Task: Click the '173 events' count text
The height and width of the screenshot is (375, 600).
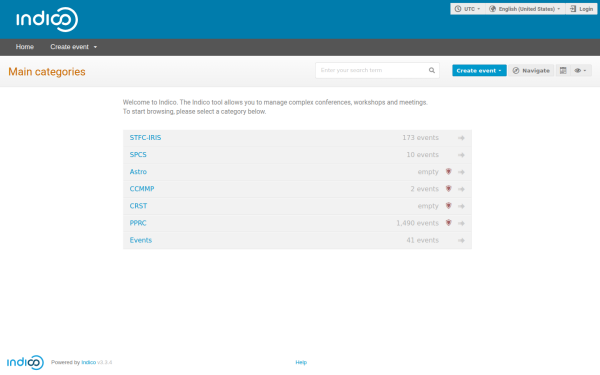Action: click(x=420, y=138)
